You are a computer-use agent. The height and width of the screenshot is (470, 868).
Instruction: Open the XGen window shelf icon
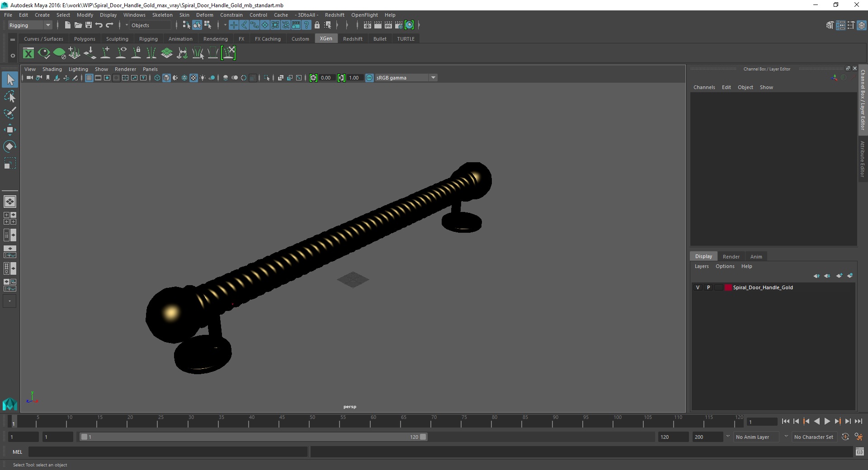point(28,53)
